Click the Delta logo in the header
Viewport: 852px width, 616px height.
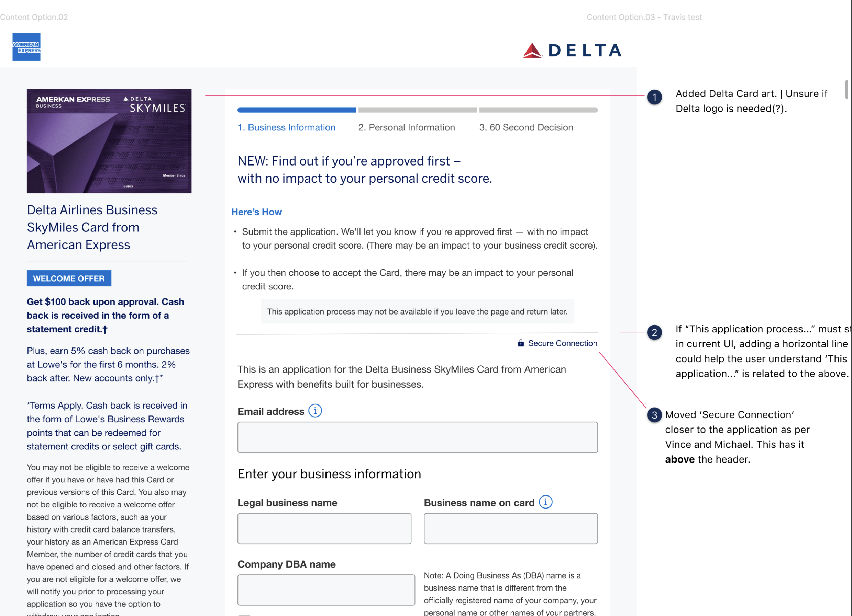coord(572,50)
